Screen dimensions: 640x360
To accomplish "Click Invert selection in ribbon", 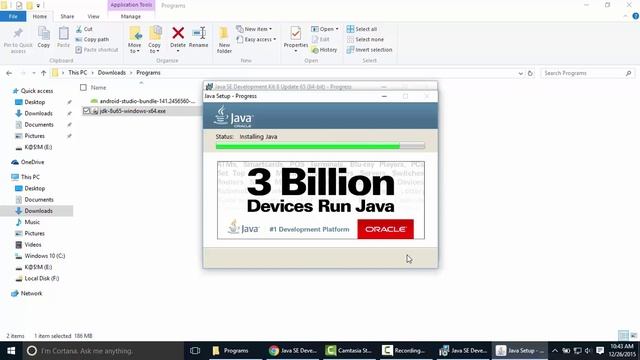I will tap(369, 50).
